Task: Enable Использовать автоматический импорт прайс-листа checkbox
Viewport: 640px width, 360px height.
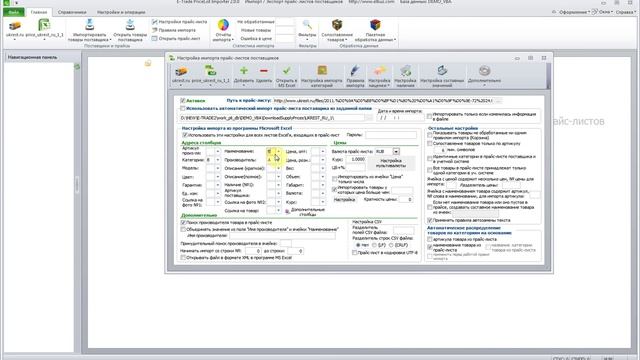Action: [x=183, y=109]
